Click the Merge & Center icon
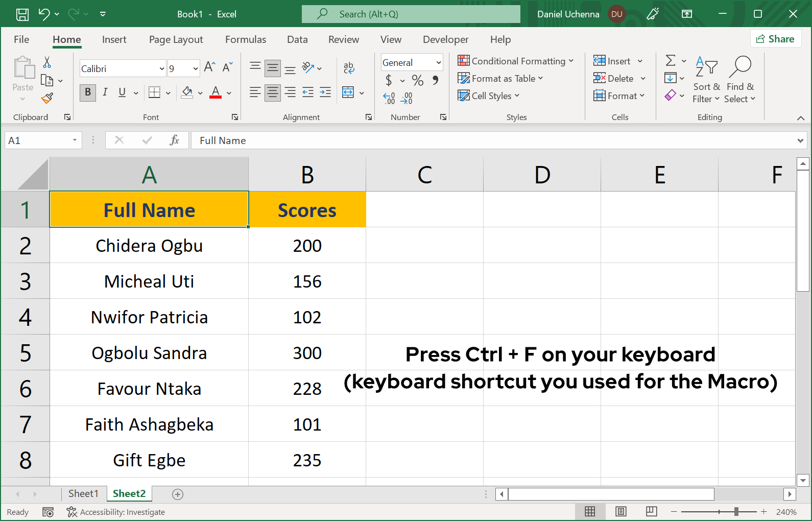 [x=348, y=92]
